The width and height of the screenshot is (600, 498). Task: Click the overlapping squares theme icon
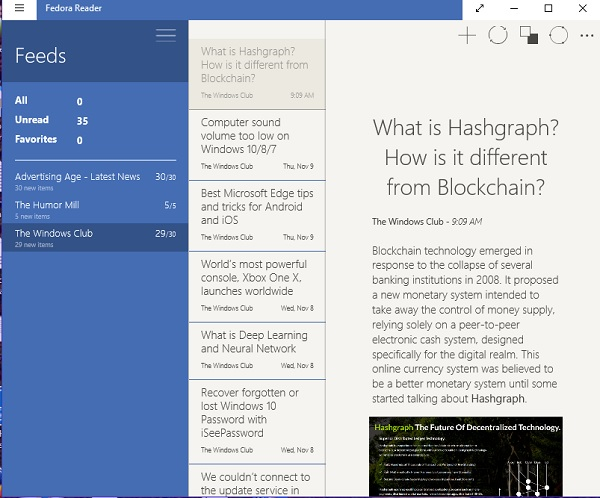tap(529, 36)
